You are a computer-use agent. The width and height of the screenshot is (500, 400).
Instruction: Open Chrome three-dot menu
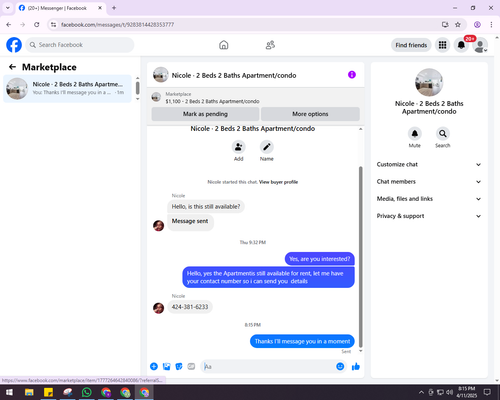click(491, 25)
